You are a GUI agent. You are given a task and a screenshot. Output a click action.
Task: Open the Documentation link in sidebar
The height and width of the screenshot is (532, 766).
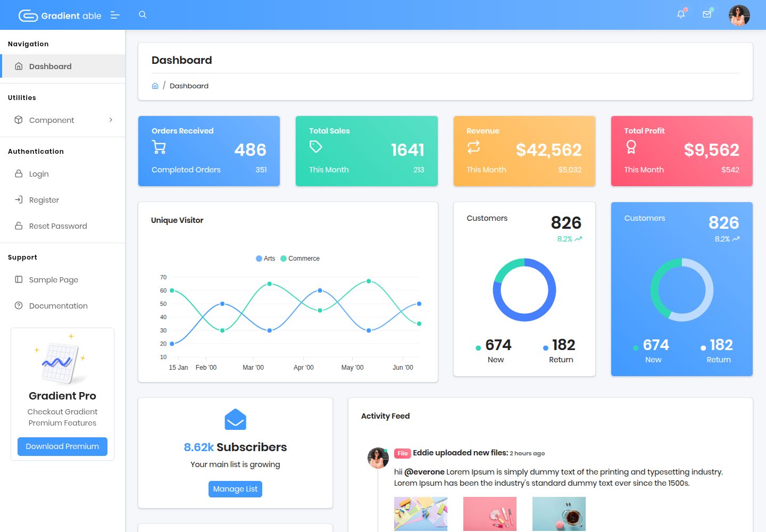63,305
